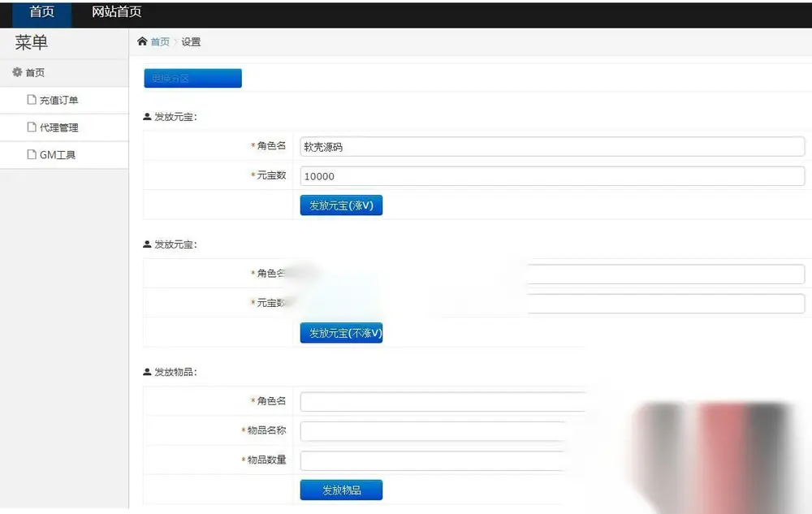Click the 发放元宝(不涨V) button

point(341,333)
